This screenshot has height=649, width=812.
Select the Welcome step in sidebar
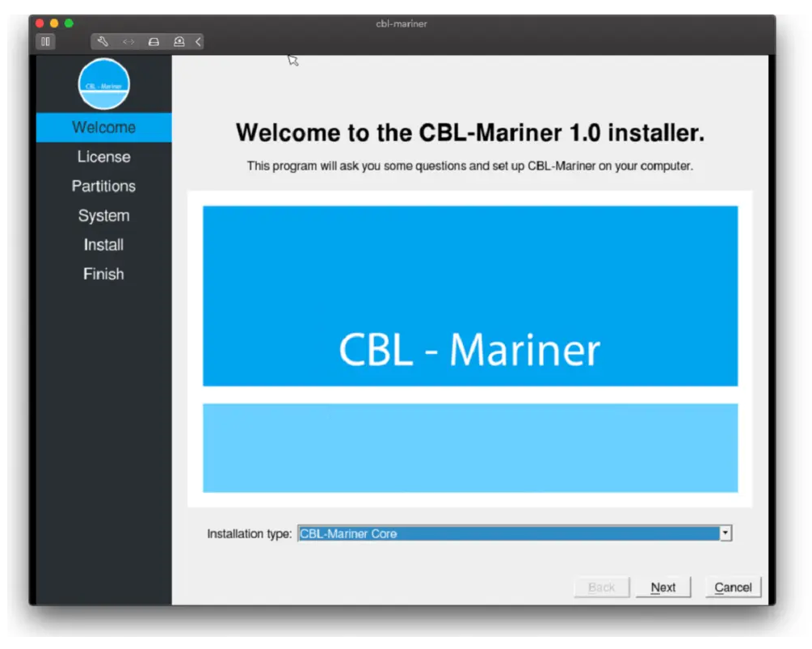click(103, 128)
